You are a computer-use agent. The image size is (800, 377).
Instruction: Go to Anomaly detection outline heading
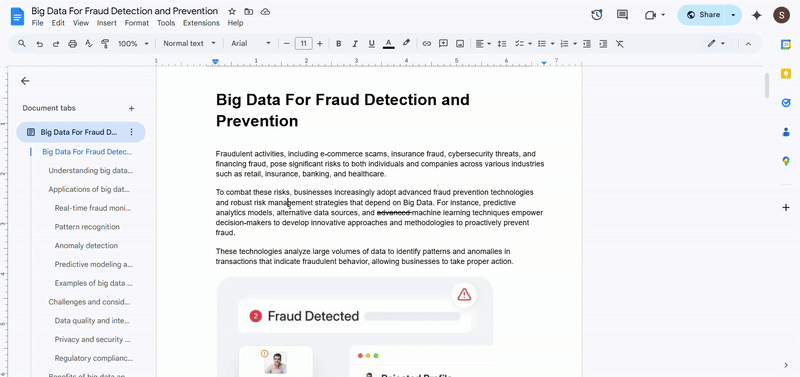(x=86, y=245)
